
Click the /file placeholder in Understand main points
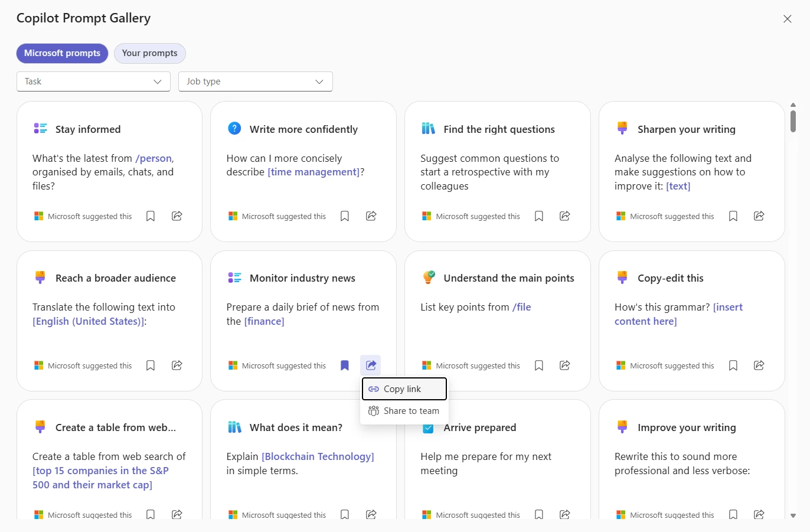point(522,307)
